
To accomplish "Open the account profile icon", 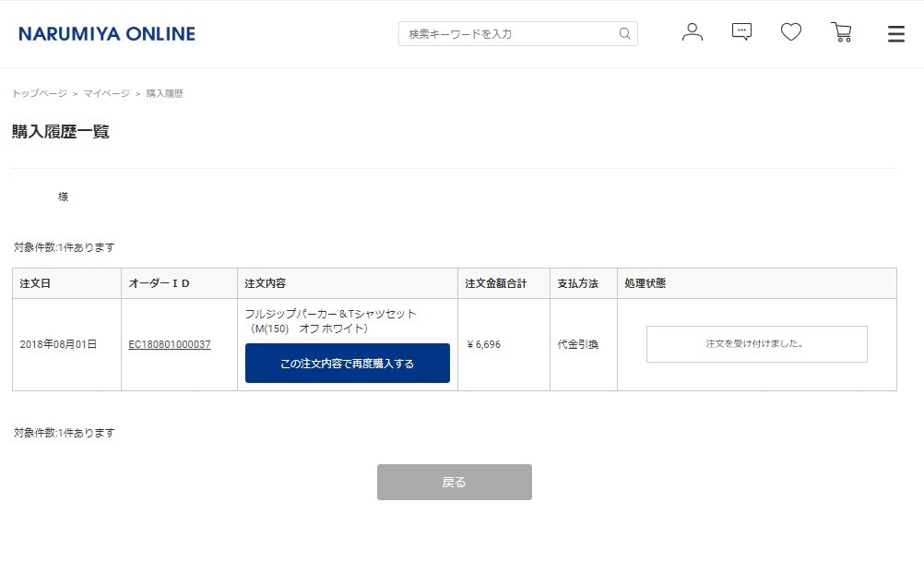I will (x=692, y=32).
